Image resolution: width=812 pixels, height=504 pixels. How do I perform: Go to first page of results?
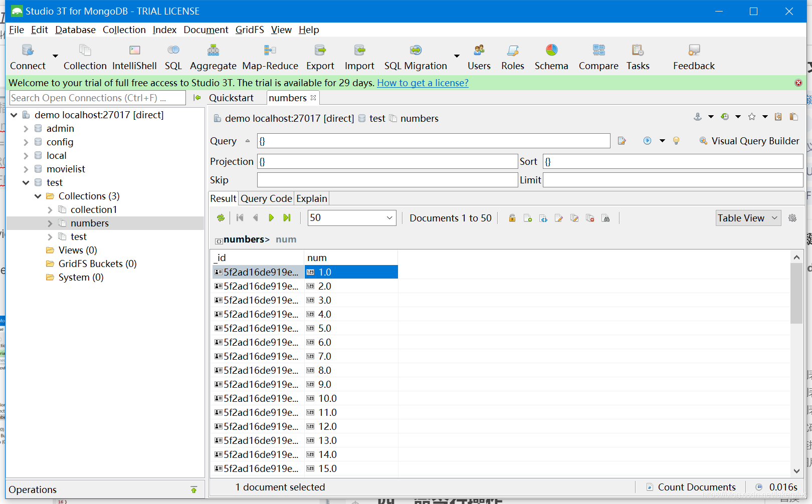pyautogui.click(x=240, y=218)
